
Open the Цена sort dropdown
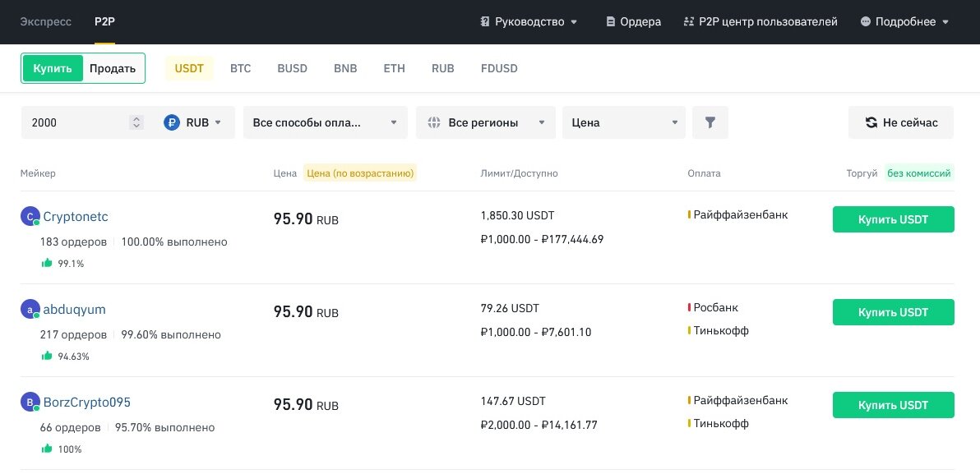coord(624,122)
